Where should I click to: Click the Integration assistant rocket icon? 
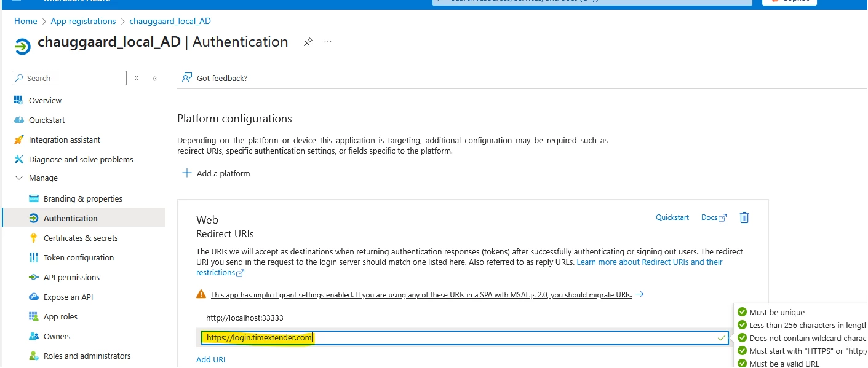point(18,139)
